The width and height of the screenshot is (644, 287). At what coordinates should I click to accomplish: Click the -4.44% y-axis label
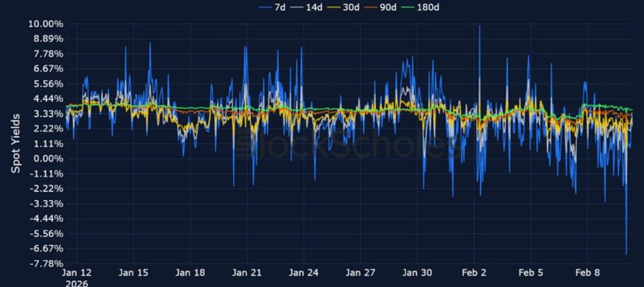[46, 218]
